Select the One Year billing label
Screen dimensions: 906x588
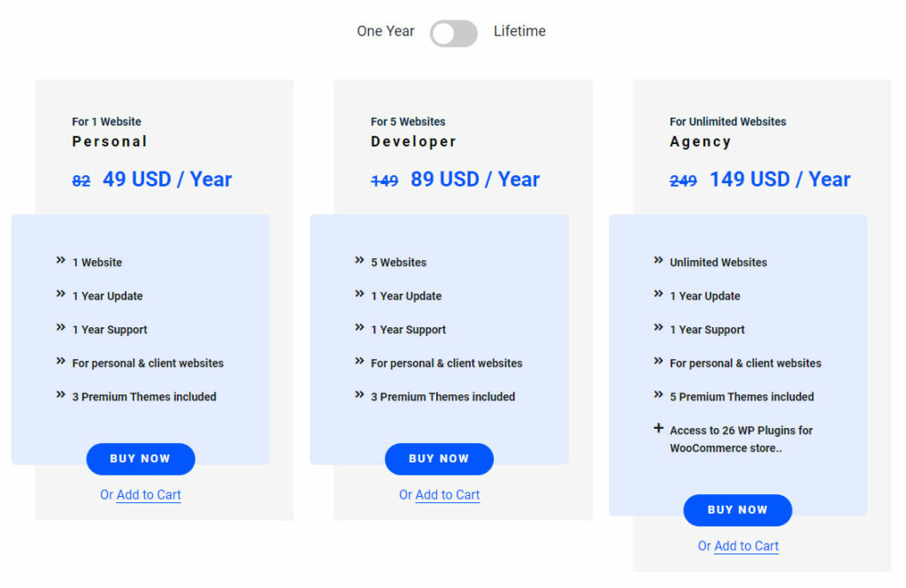(x=386, y=31)
